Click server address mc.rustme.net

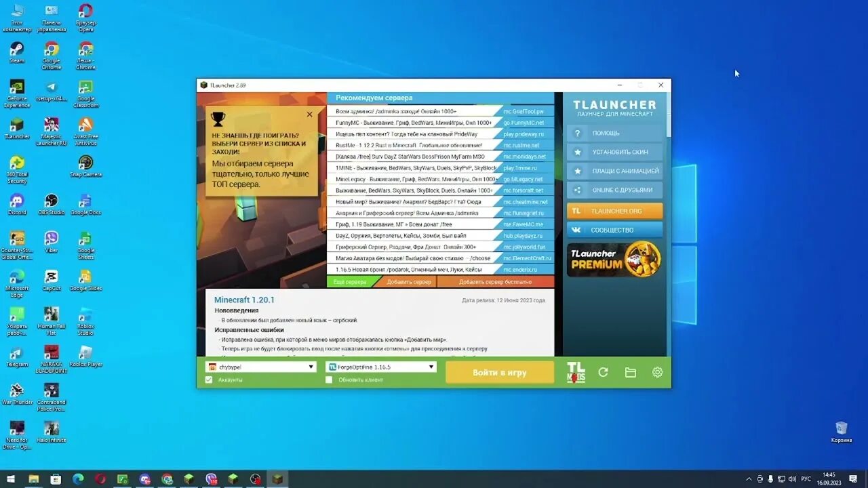pos(521,145)
